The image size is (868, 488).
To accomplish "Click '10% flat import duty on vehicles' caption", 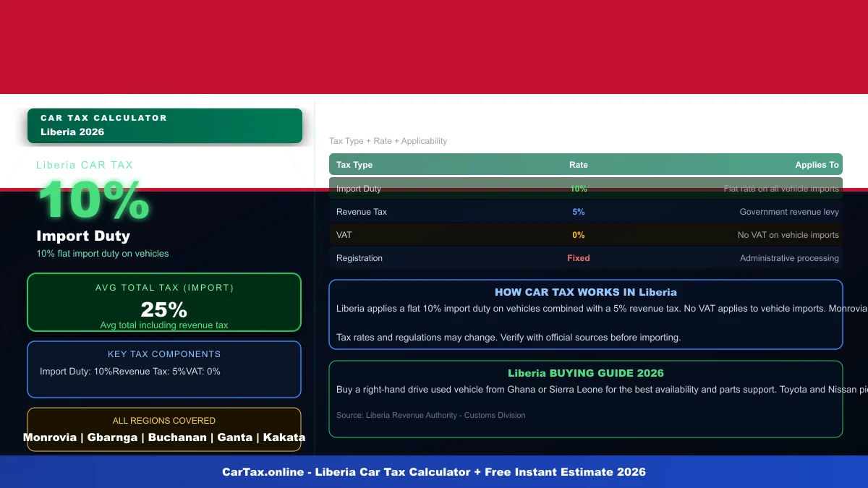I will (x=103, y=254).
